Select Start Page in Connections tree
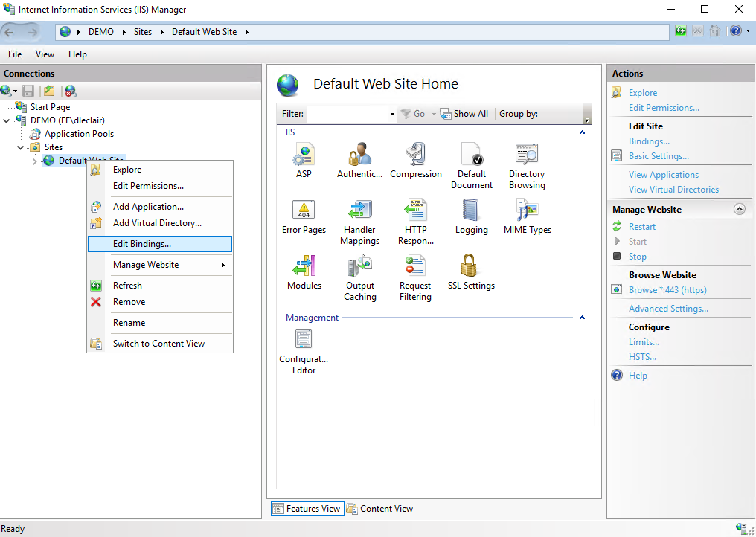The height and width of the screenshot is (537, 756). coord(50,107)
